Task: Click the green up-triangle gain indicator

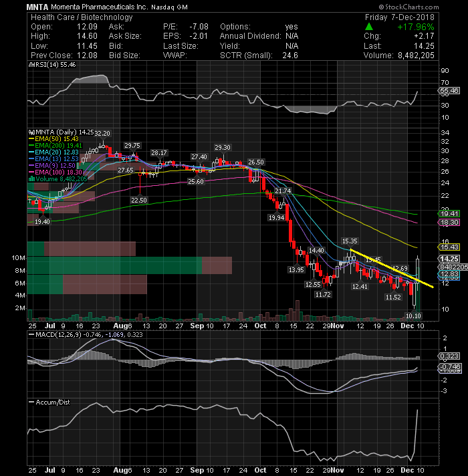Action: (x=368, y=27)
